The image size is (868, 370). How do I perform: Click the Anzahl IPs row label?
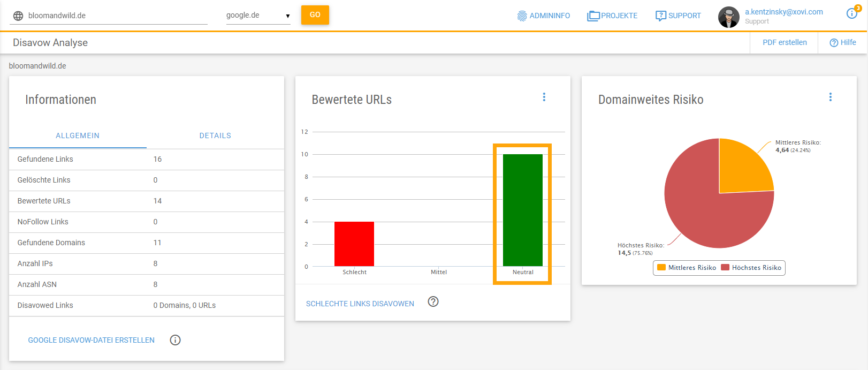35,263
